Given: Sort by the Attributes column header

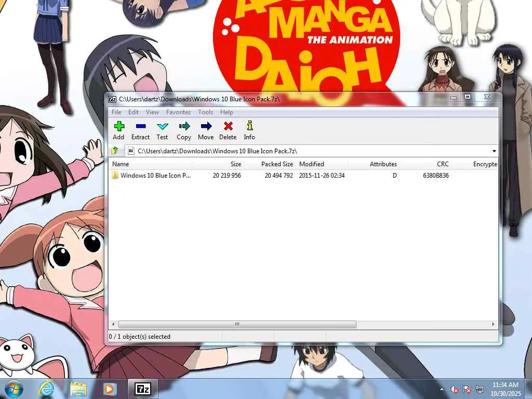Looking at the screenshot, I should tap(374, 164).
